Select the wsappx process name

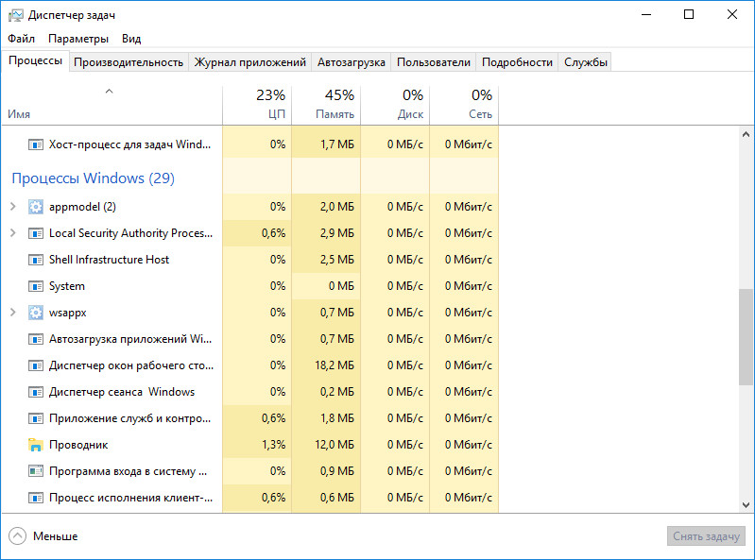(x=67, y=313)
